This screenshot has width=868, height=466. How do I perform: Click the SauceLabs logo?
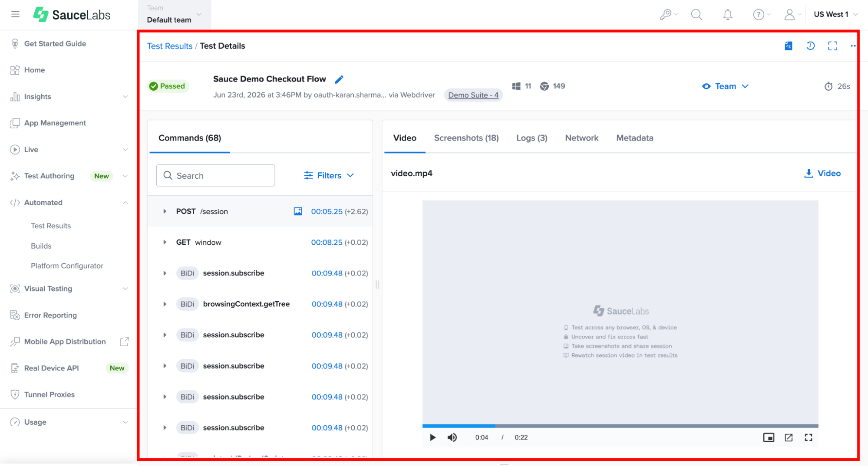[72, 15]
